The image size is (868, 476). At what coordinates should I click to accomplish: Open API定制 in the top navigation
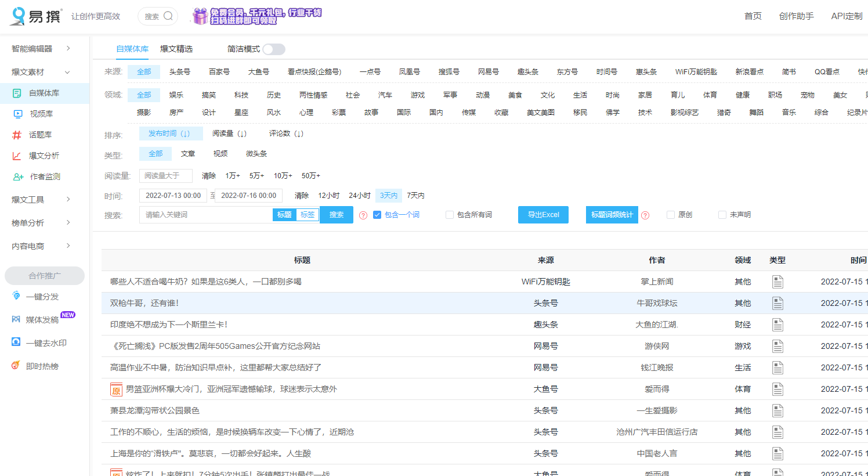[847, 16]
